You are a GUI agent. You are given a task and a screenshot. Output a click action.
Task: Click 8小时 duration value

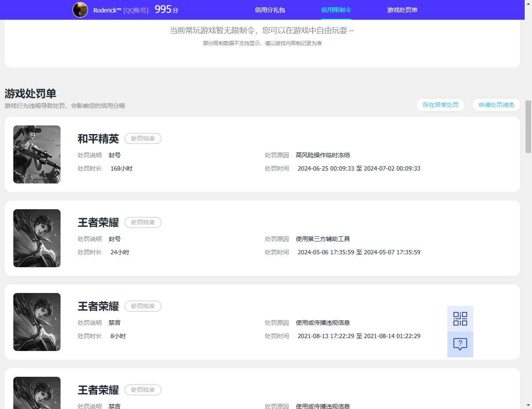(x=118, y=336)
